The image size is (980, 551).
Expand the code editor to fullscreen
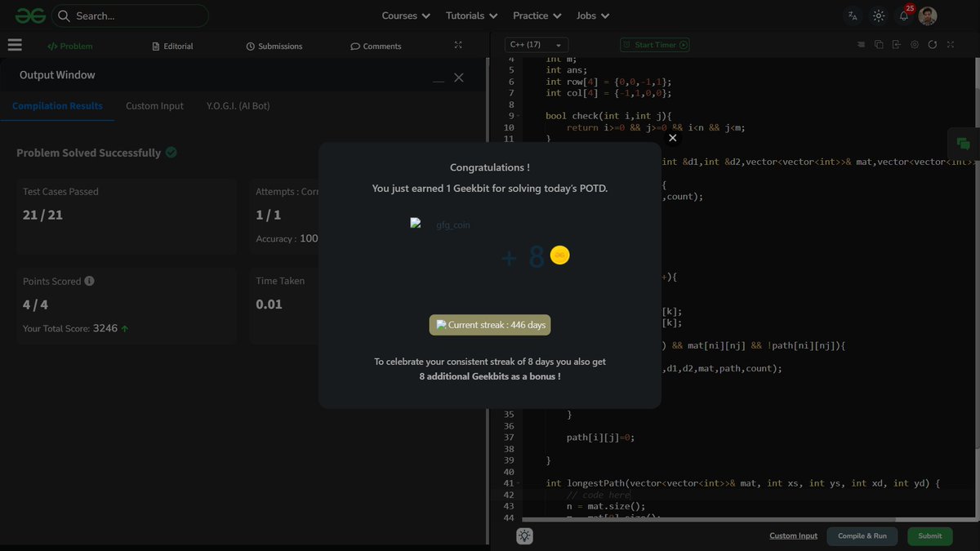point(951,45)
